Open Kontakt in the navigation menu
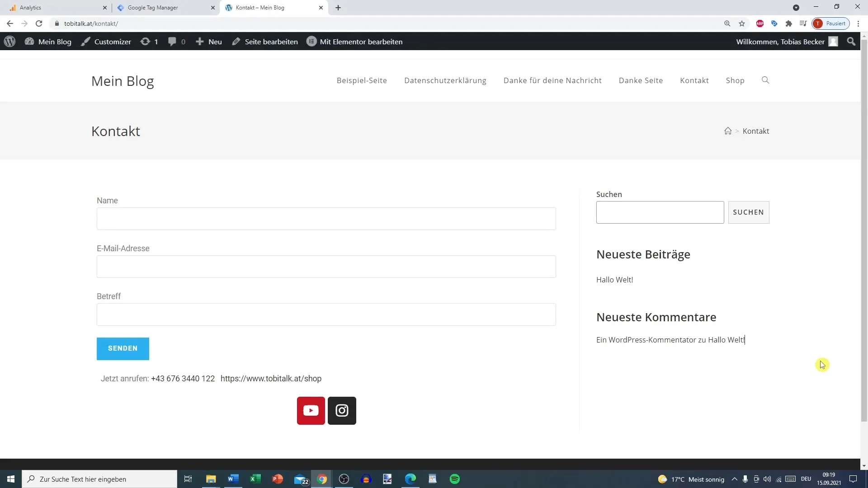868x488 pixels. [x=694, y=80]
